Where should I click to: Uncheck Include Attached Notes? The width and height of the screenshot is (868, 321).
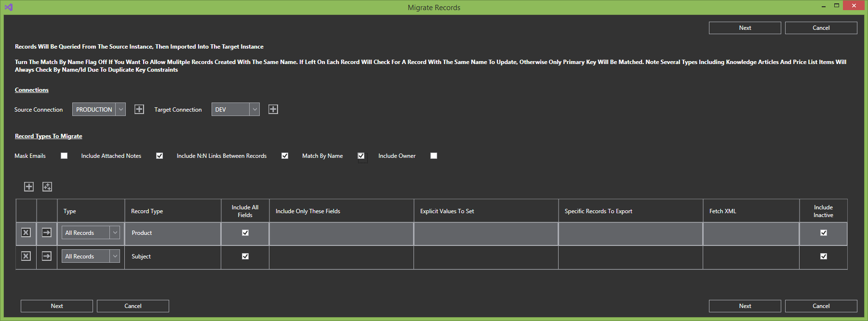(x=160, y=156)
